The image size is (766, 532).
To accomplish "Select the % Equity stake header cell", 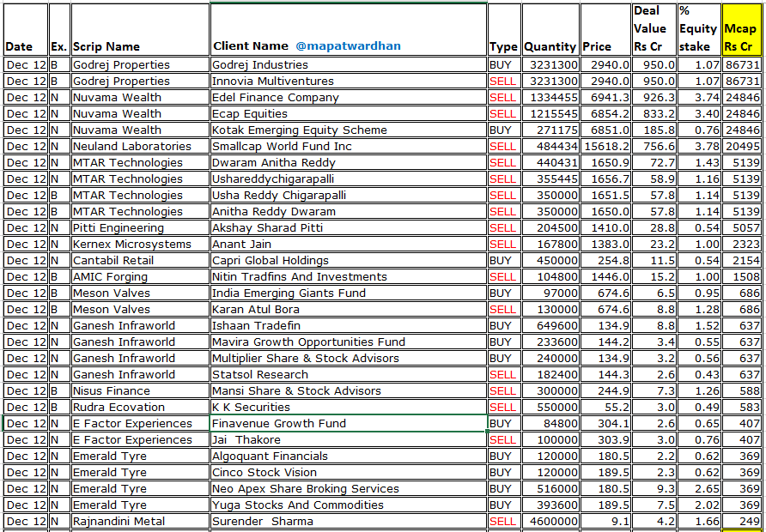I will click(x=699, y=29).
